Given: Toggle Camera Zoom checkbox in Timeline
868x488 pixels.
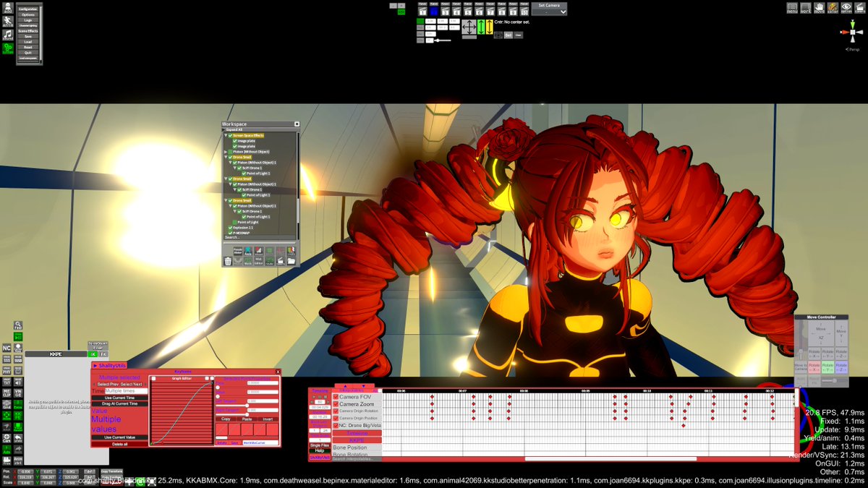Looking at the screenshot, I should (336, 404).
